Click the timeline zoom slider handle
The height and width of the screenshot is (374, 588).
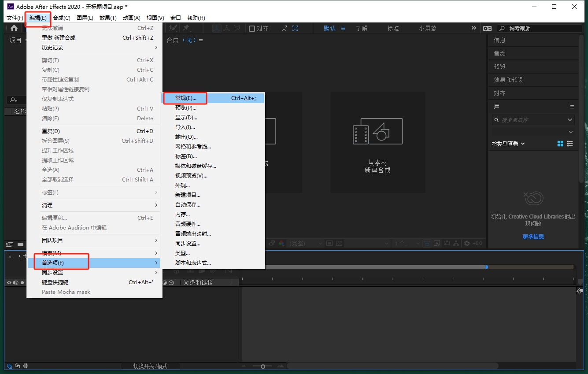tap(263, 366)
